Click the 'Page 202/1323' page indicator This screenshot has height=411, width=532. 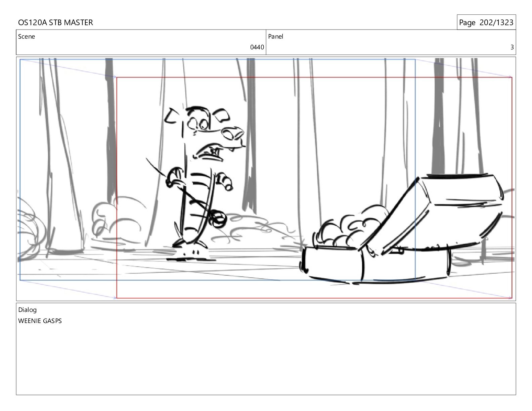pos(486,22)
